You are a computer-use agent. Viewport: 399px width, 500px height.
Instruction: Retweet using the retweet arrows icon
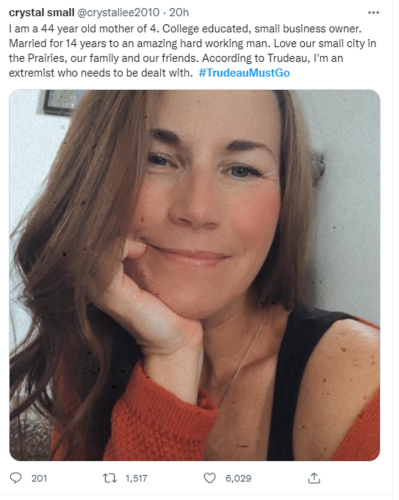(x=109, y=478)
